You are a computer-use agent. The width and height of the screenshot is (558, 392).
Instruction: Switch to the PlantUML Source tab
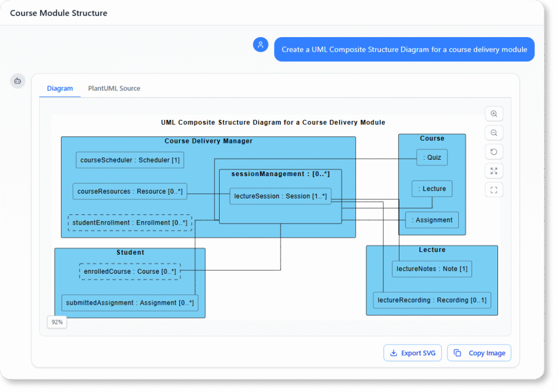coord(114,88)
